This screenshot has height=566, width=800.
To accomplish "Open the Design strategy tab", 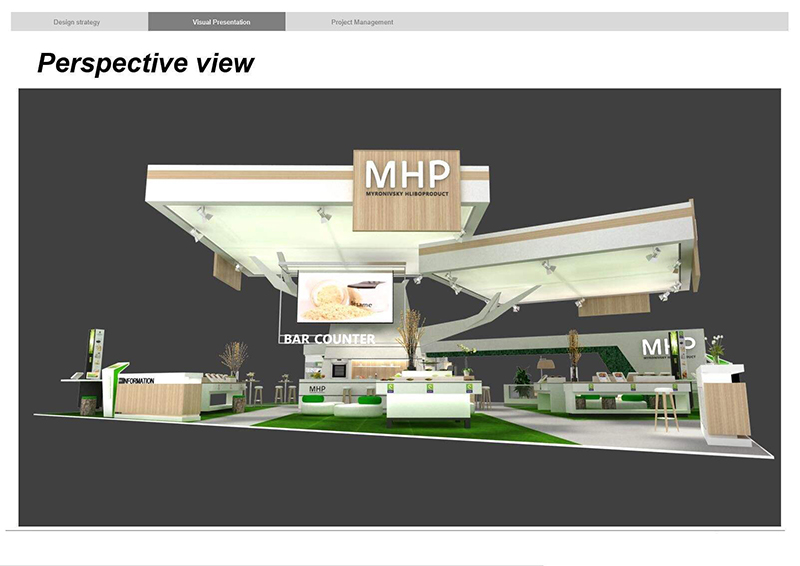I will 77,22.
